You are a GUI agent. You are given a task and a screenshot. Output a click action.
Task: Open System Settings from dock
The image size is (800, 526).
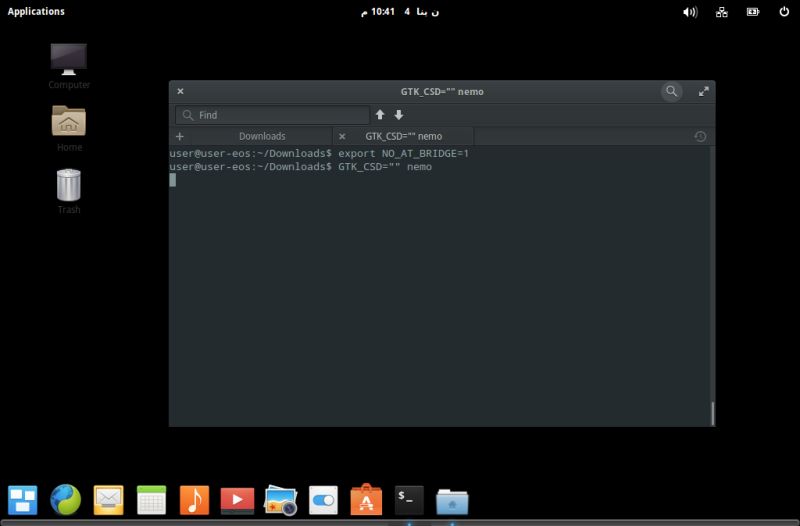323,500
